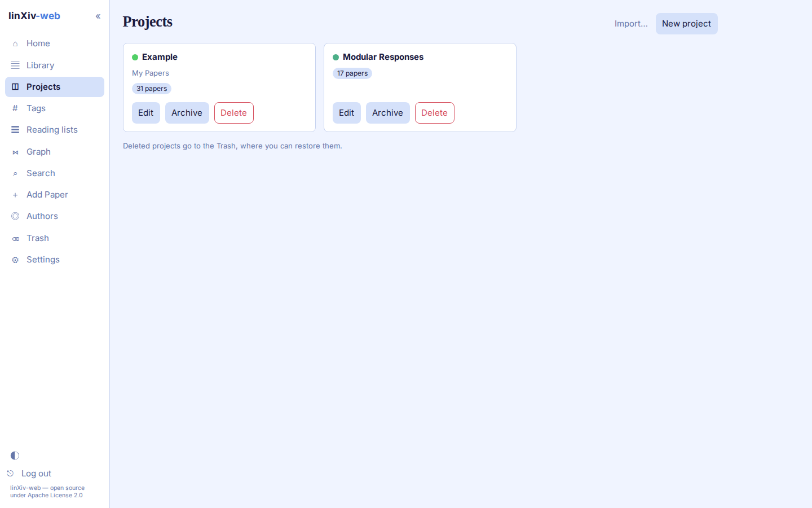Delete the Example project
Image resolution: width=812 pixels, height=508 pixels.
pos(233,113)
